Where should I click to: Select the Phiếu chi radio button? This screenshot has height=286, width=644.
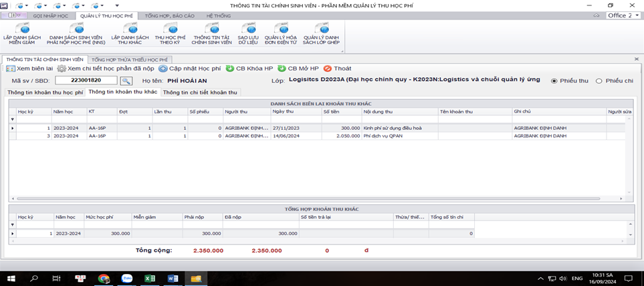point(599,81)
